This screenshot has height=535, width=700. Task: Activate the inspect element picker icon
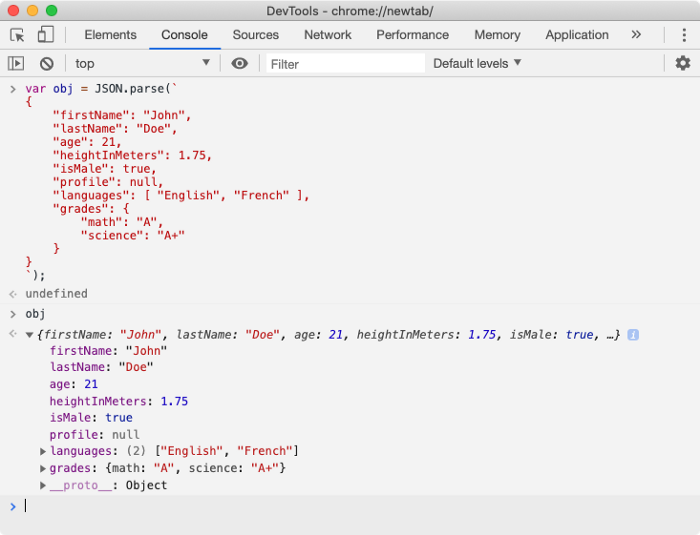pos(17,35)
